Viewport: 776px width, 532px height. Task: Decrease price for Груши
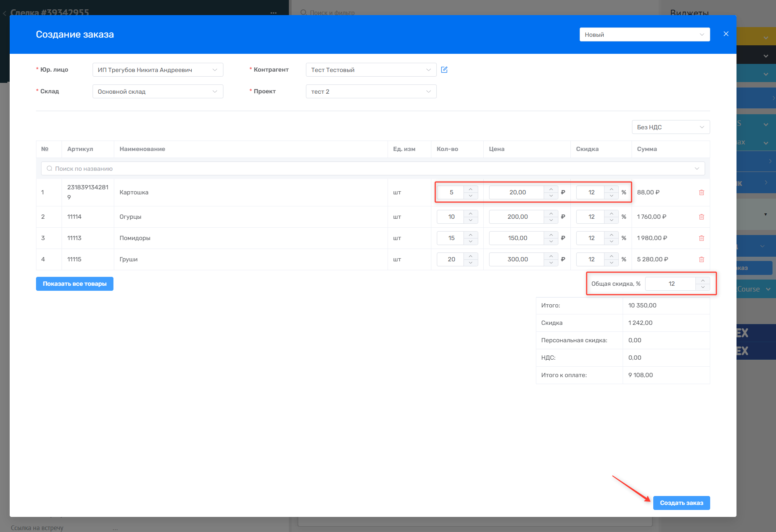pos(551,263)
